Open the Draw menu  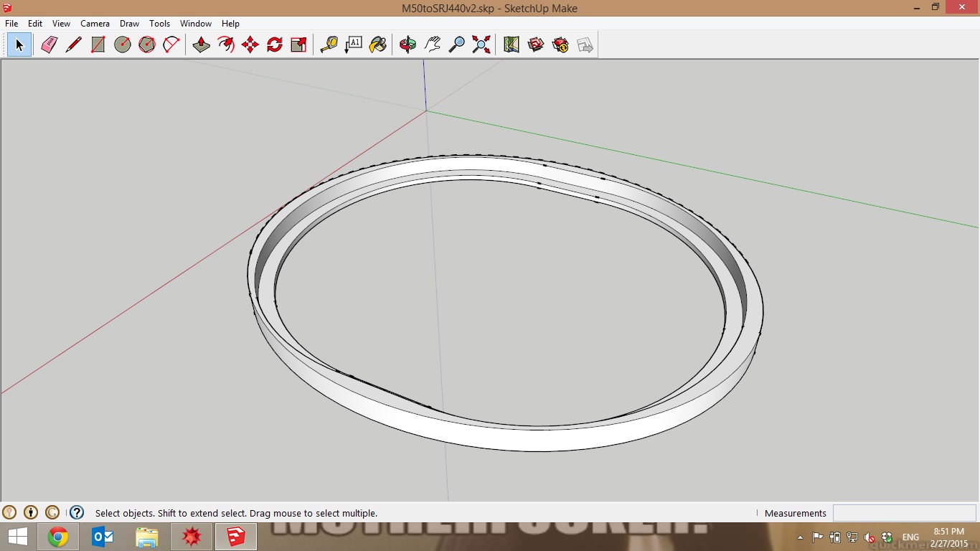click(129, 24)
